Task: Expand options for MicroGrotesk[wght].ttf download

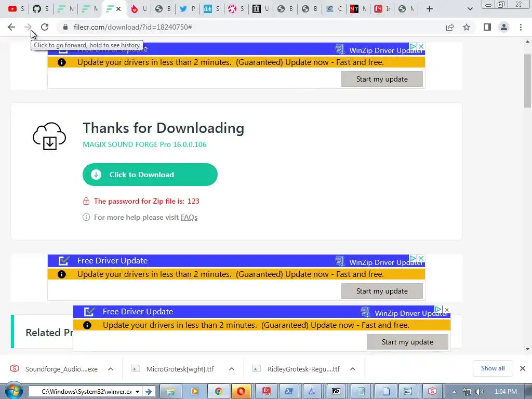Action: pos(232,369)
